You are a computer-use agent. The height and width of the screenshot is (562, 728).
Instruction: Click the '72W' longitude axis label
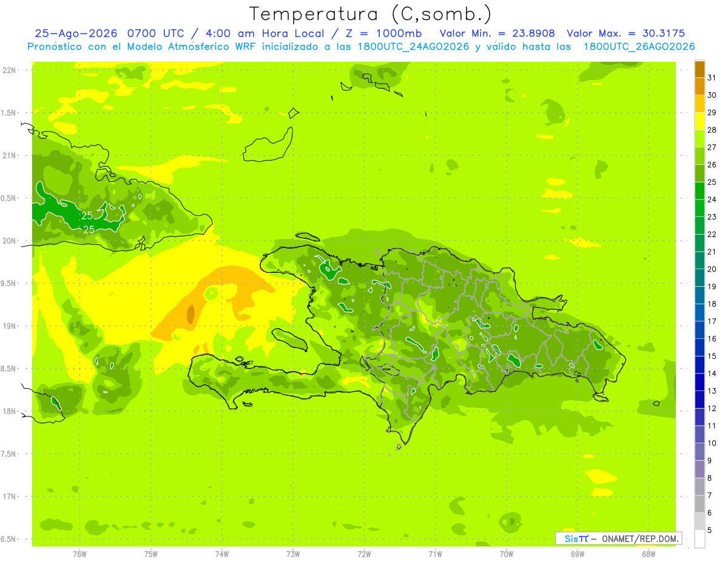tap(364, 554)
